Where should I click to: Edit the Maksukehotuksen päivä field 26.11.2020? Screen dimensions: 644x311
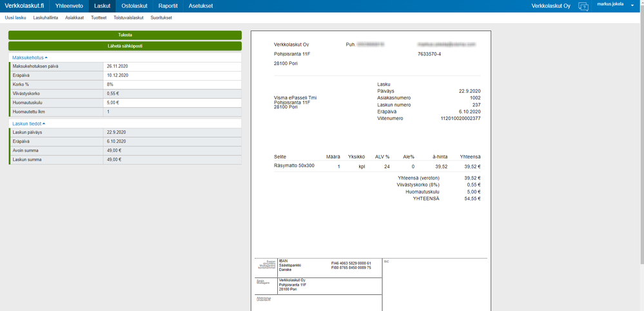(172, 66)
